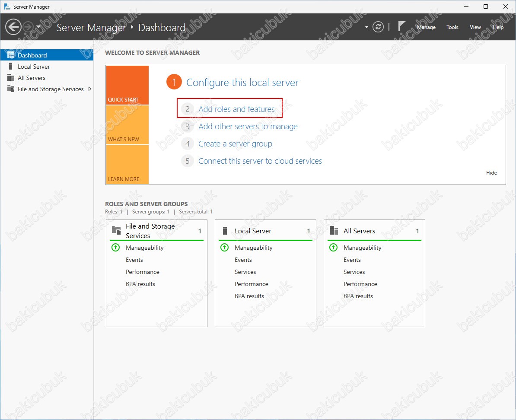The height and width of the screenshot is (420, 516).
Task: Select Local Server in the sidebar
Action: [47, 67]
